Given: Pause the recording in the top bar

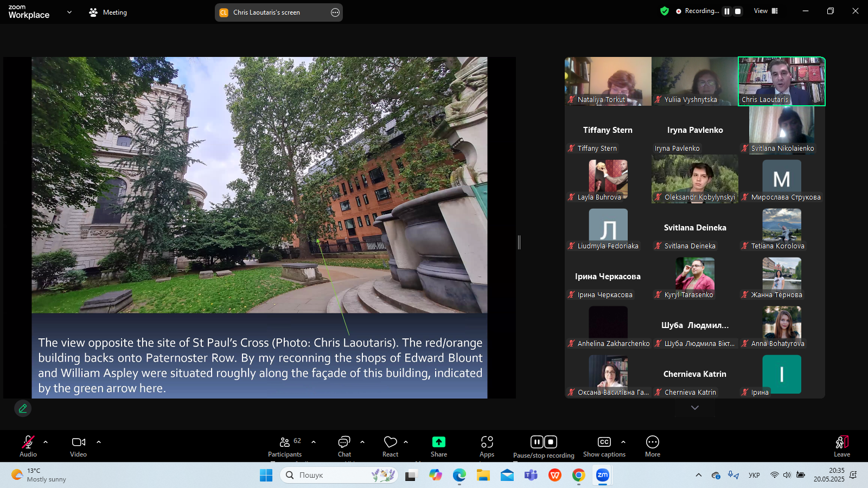Looking at the screenshot, I should click(727, 11).
